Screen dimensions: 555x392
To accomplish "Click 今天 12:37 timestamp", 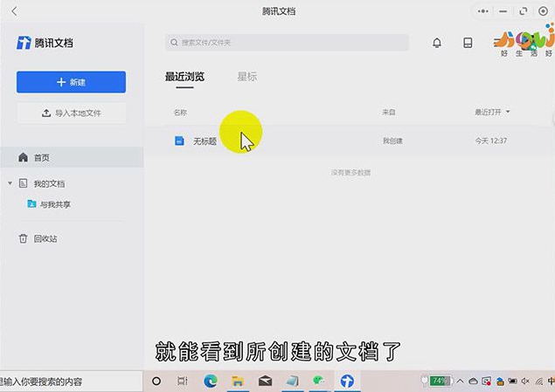I will click(x=491, y=141).
